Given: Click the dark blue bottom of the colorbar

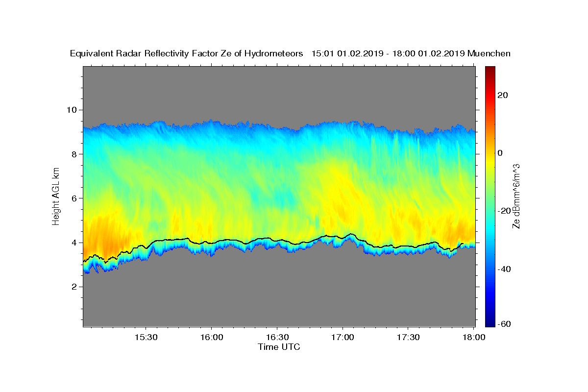Looking at the screenshot, I should coord(490,321).
